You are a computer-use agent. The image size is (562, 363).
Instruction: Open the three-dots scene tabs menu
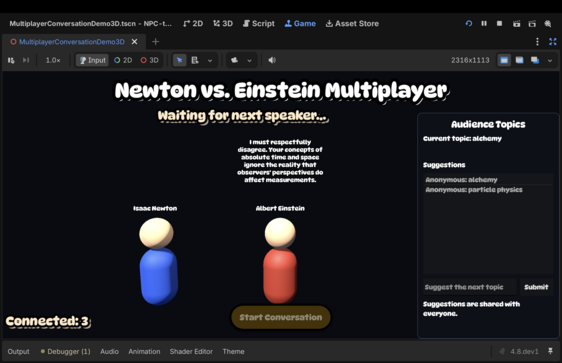[x=537, y=42]
